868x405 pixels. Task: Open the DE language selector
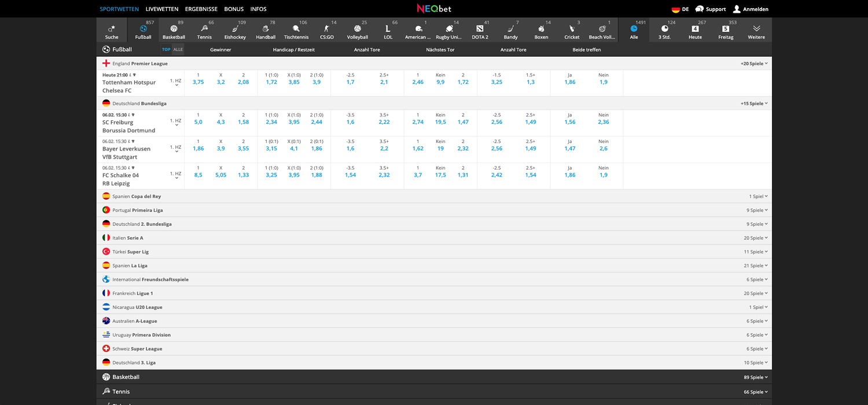tap(680, 9)
